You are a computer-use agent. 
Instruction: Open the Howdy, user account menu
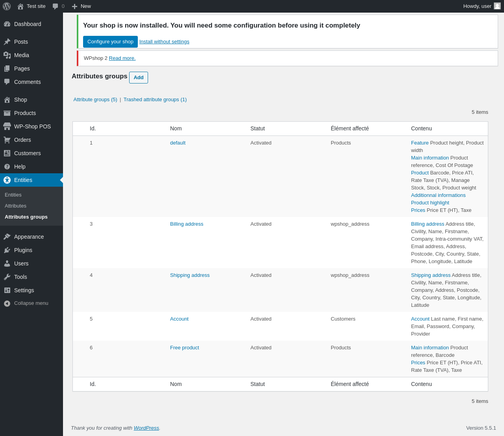482,6
